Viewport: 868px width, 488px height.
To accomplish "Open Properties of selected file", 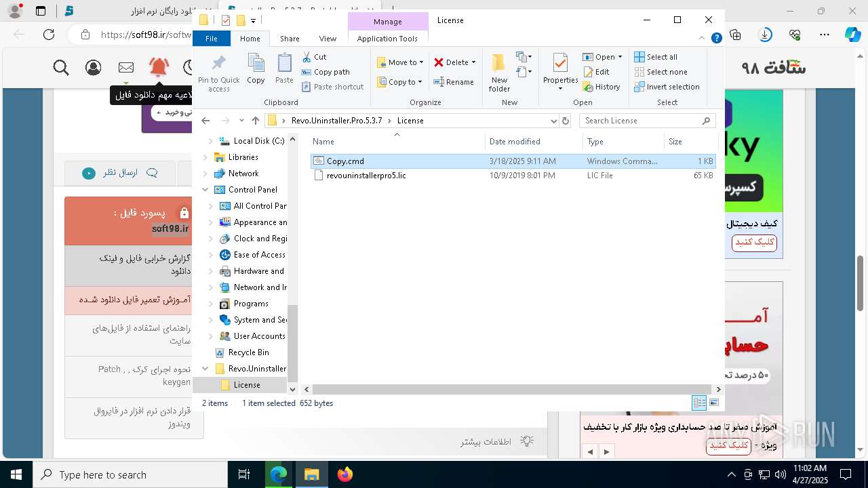I will [560, 70].
